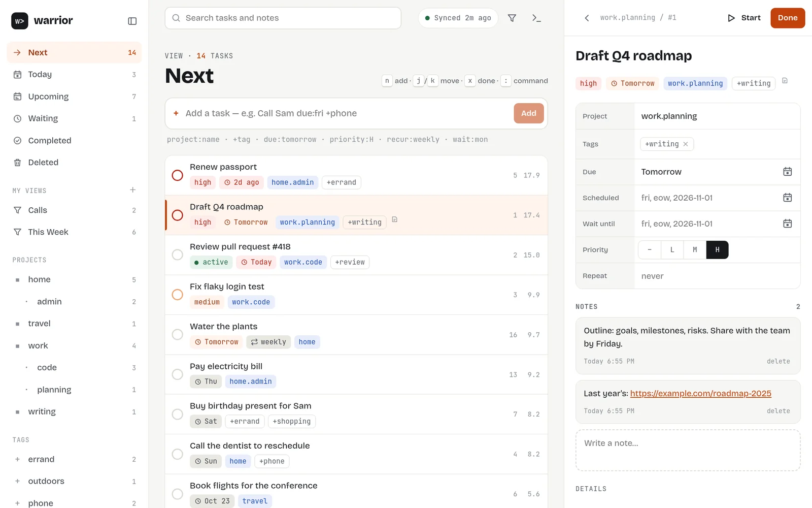Open the roadmap-2025 example.com link
Viewport: 812px width, 508px height.
[700, 393]
